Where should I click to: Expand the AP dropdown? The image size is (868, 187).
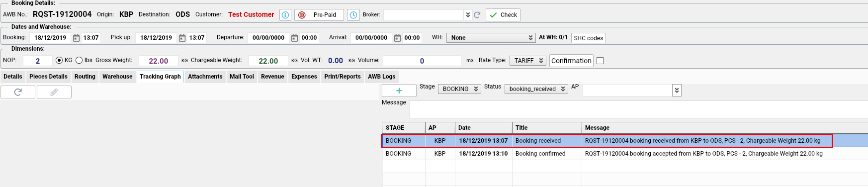[677, 91]
